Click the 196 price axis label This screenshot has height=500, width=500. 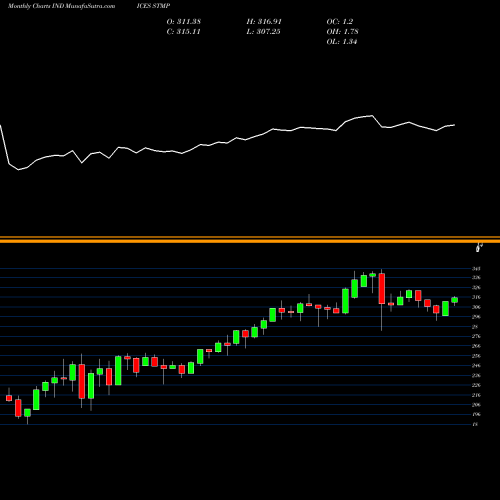point(476,415)
